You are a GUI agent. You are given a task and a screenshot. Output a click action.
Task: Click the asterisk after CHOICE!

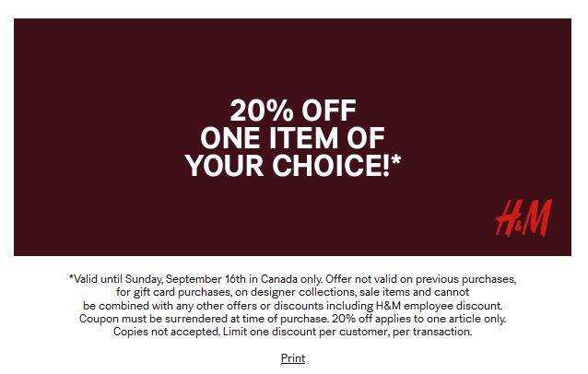pyautogui.click(x=396, y=160)
